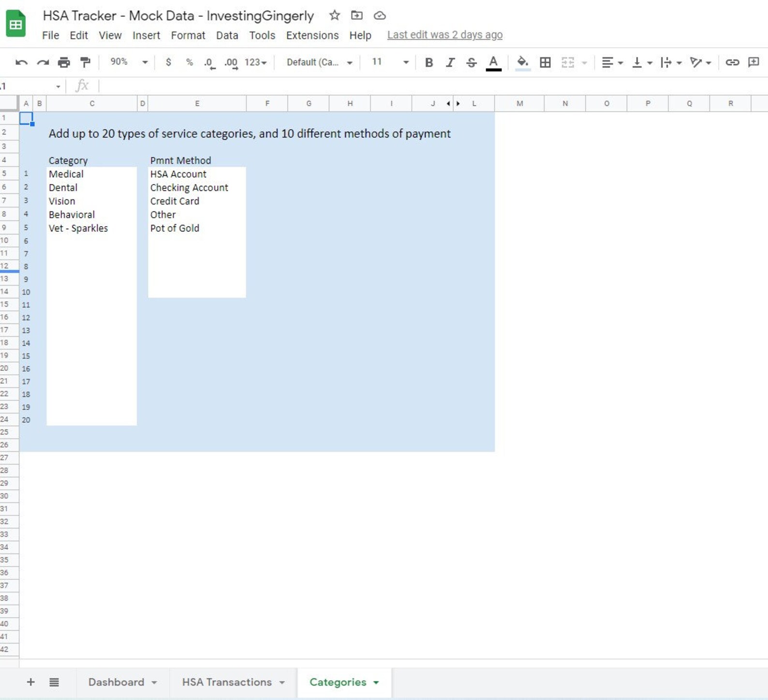Decrease decimal places icon
The width and height of the screenshot is (768, 700).
(x=209, y=63)
